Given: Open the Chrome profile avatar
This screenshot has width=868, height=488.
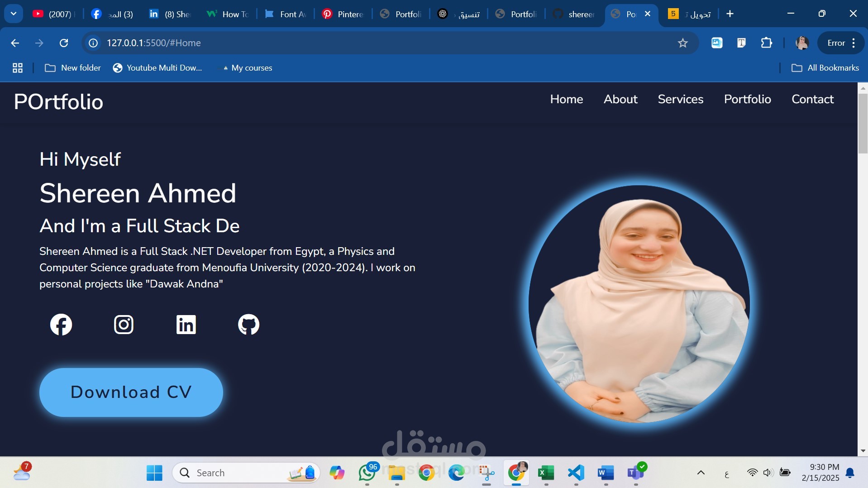Looking at the screenshot, I should (802, 43).
